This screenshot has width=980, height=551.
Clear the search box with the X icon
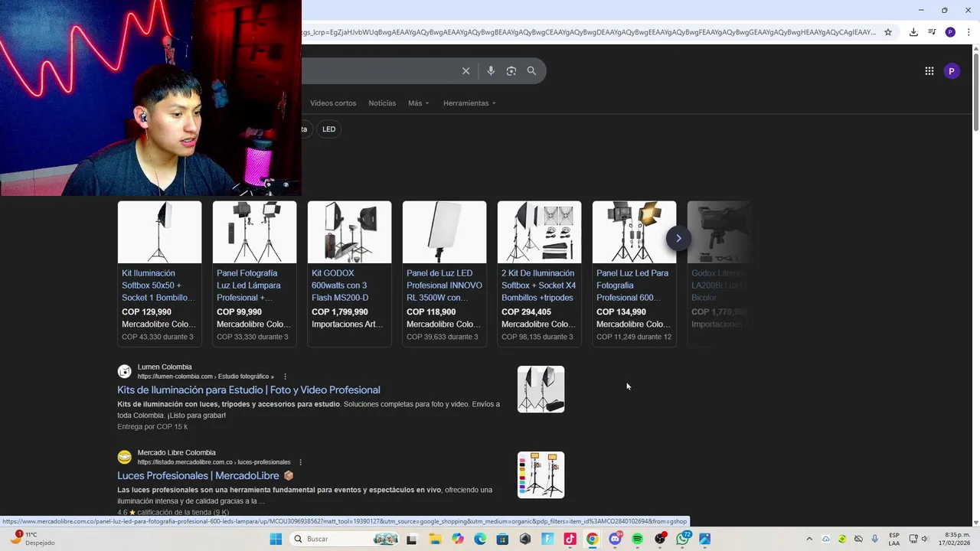click(x=465, y=71)
